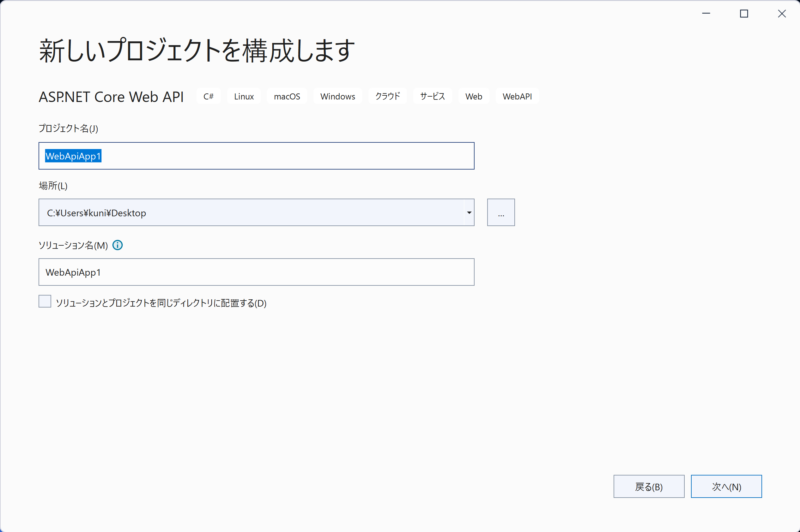Minimize the dialog window

point(706,14)
